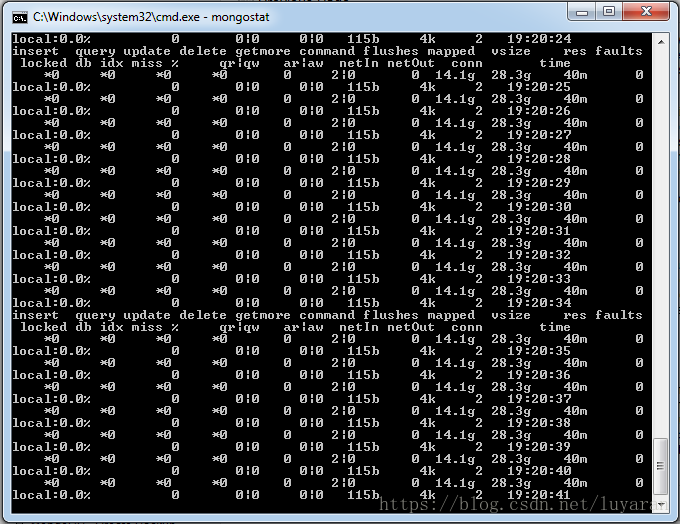Click '4k' on the 19:20:36 row
The image size is (680, 524).
tap(427, 375)
